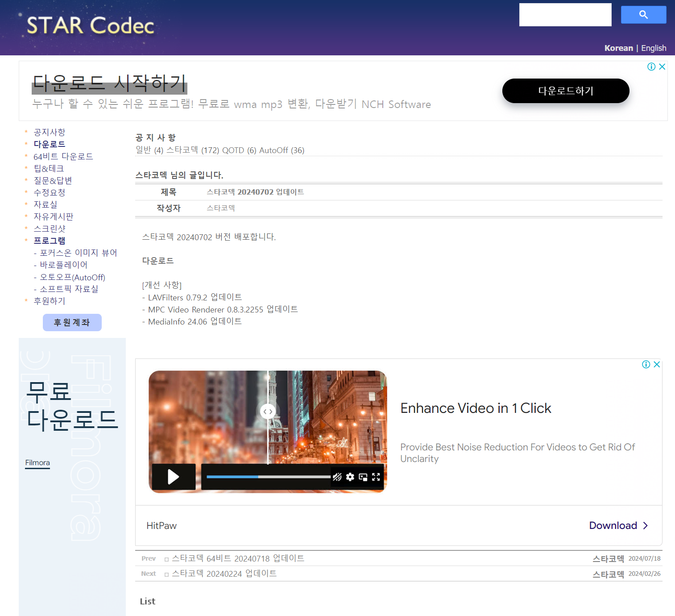Click the date 2024/07/18
The height and width of the screenshot is (616, 675).
644,558
